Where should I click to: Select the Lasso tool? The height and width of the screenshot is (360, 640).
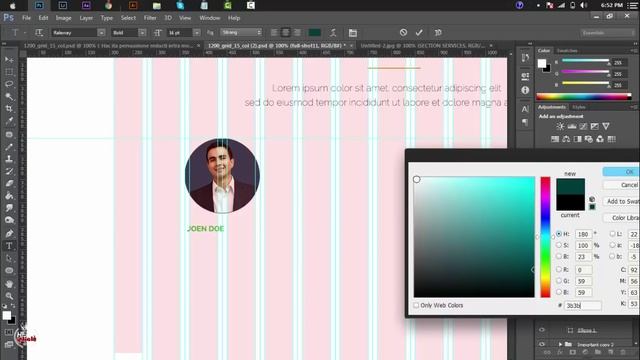[9, 84]
